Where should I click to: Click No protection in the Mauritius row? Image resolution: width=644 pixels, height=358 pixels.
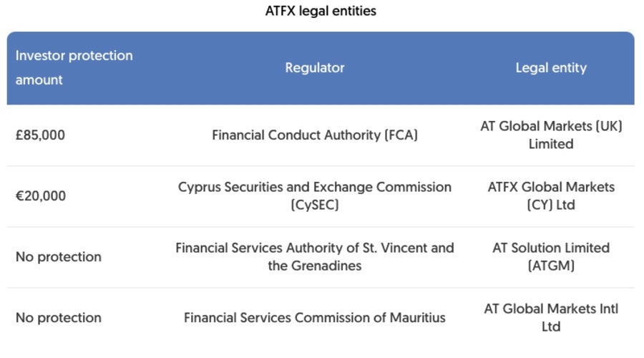point(59,318)
